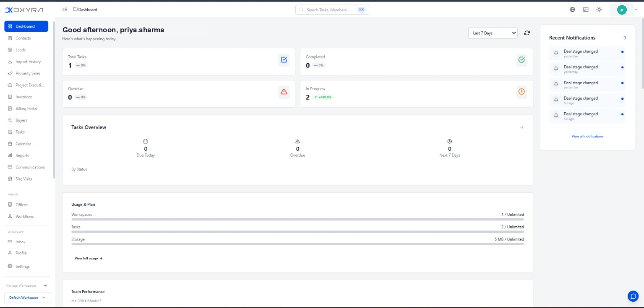Screen dimensions: 644x308
Task: Click the Doxyra logo
Action: click(24, 10)
